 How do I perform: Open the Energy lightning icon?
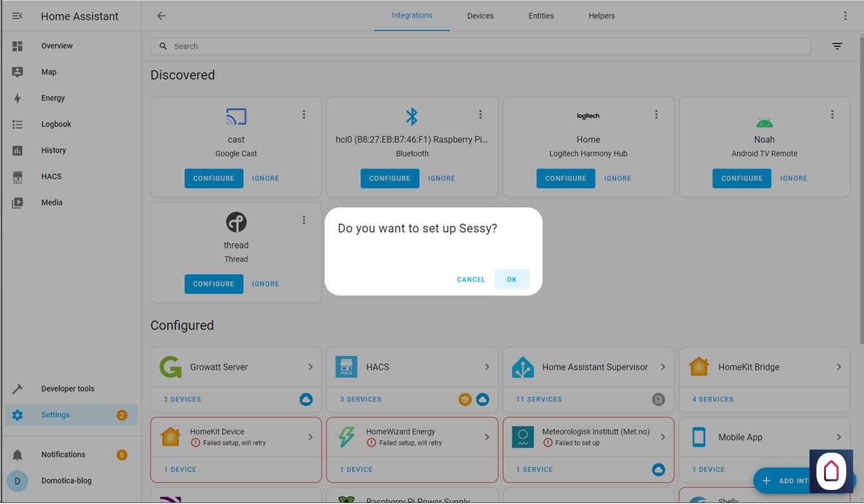pos(17,98)
